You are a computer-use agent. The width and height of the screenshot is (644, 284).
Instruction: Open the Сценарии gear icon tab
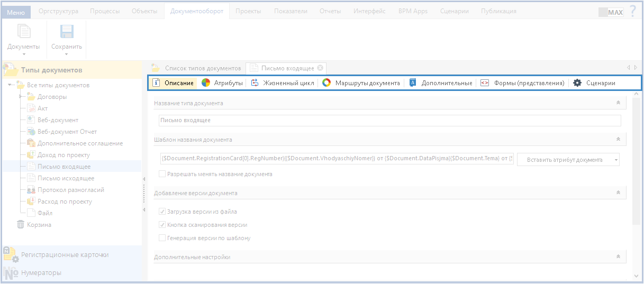[x=577, y=83]
